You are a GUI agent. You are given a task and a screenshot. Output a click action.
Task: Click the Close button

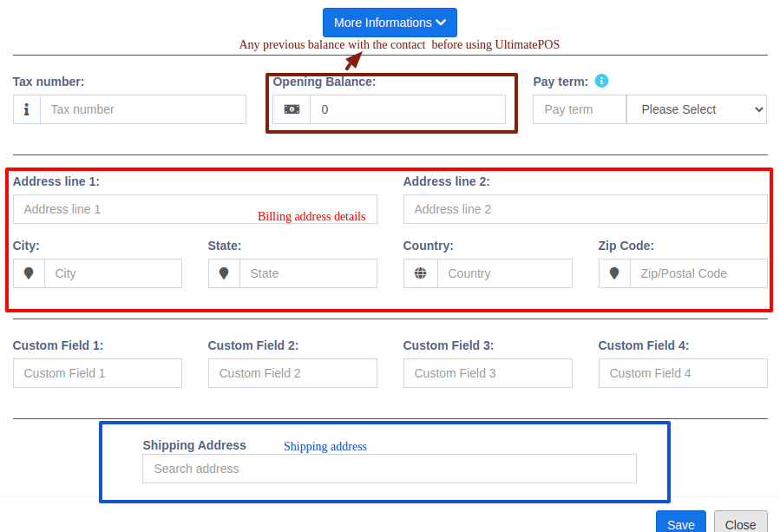click(x=740, y=525)
